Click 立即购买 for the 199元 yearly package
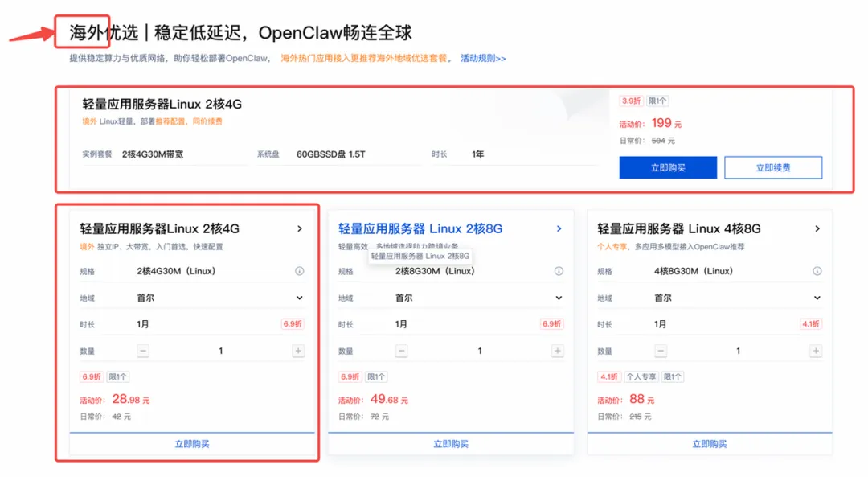 coord(668,168)
